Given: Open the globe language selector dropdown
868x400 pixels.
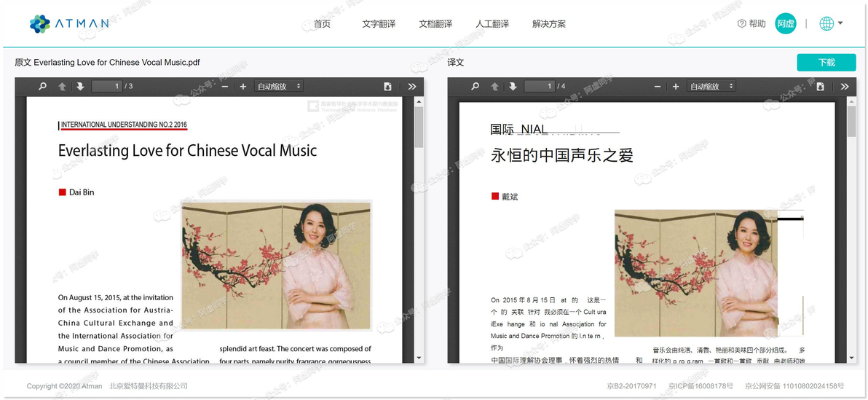Looking at the screenshot, I should point(831,23).
